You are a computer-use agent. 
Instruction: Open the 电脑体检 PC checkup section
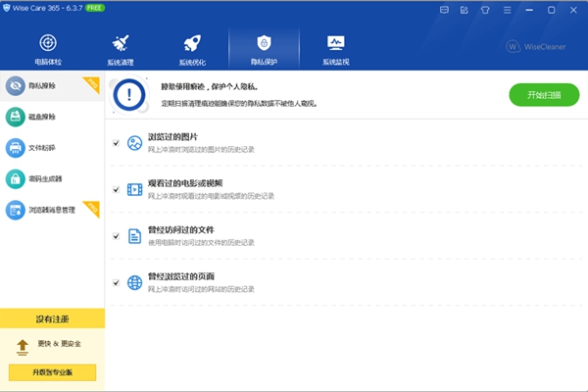(x=48, y=50)
